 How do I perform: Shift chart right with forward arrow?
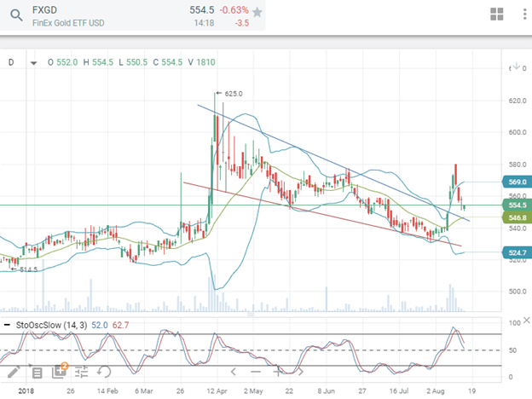tap(301, 372)
